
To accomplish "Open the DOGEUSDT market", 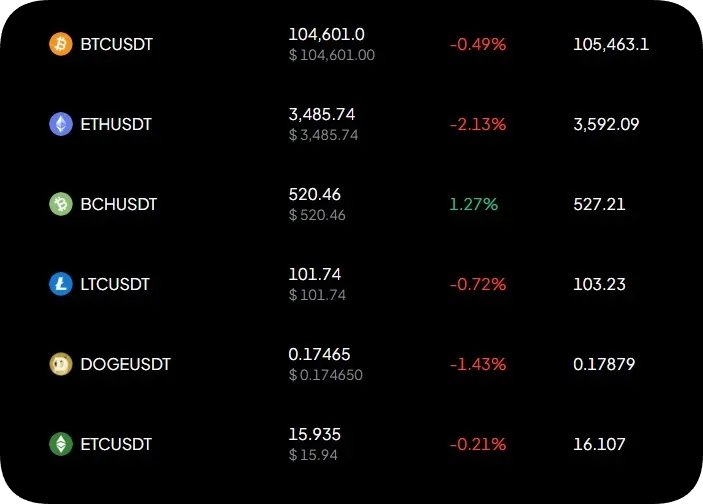I will click(x=125, y=364).
